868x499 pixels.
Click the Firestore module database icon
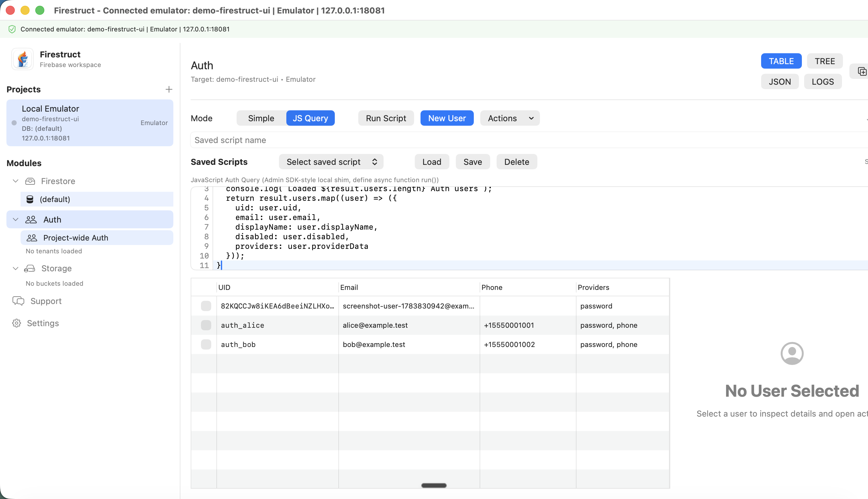point(30,181)
